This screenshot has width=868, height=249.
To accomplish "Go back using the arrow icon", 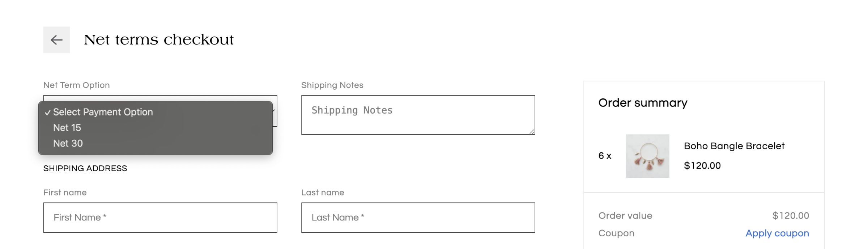I will click(x=56, y=40).
